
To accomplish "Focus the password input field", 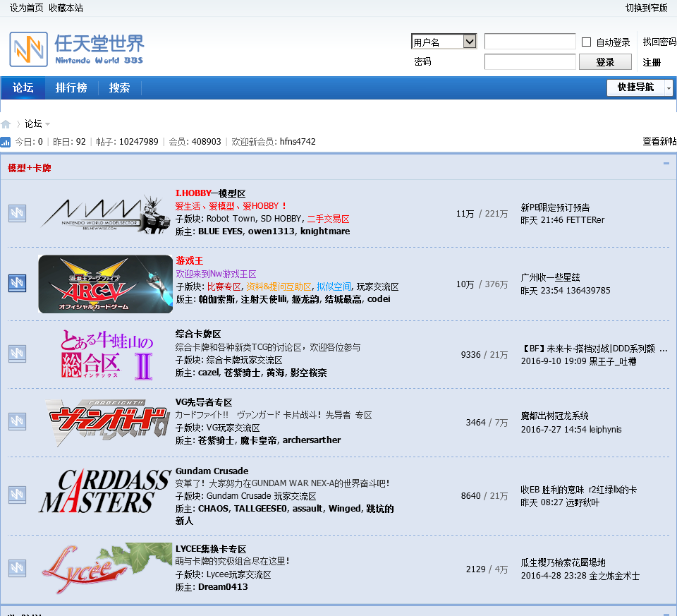I will [x=530, y=62].
